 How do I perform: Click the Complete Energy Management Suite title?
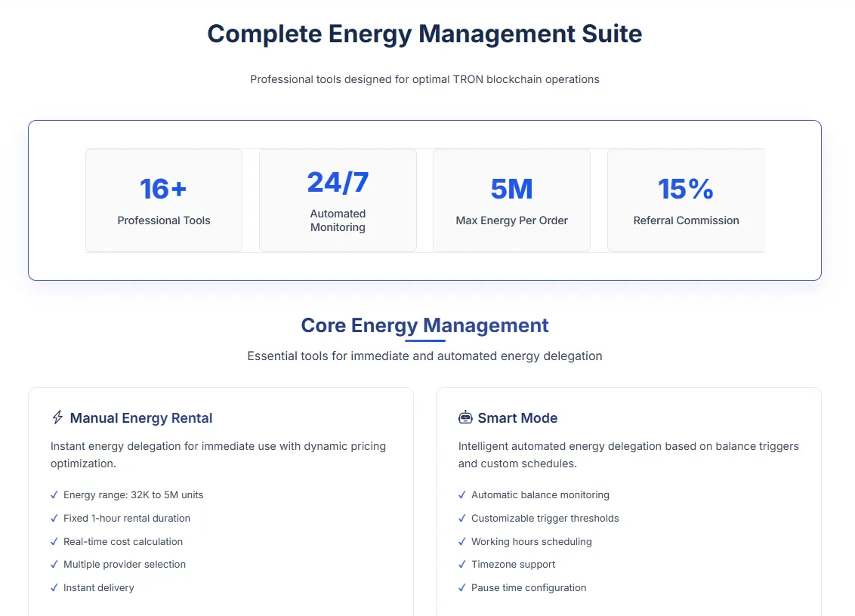point(424,34)
